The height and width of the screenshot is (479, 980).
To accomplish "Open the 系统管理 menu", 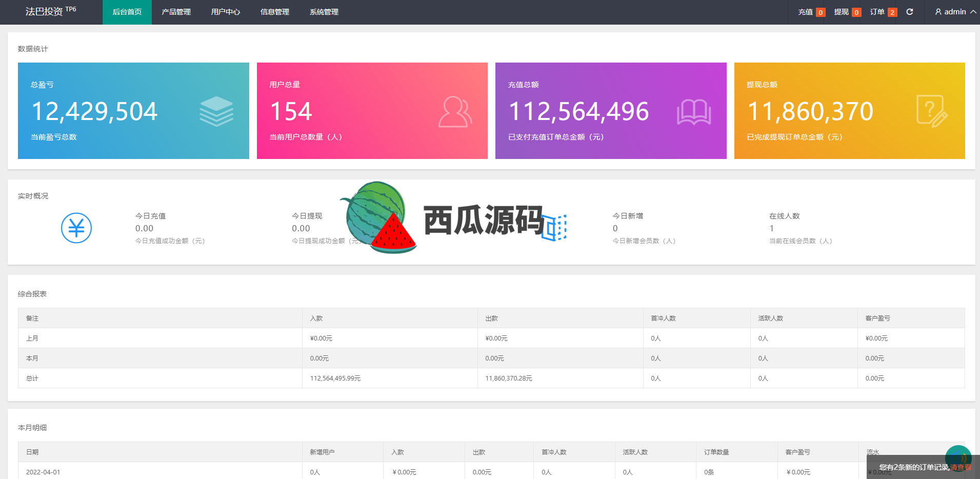I will pyautogui.click(x=324, y=12).
